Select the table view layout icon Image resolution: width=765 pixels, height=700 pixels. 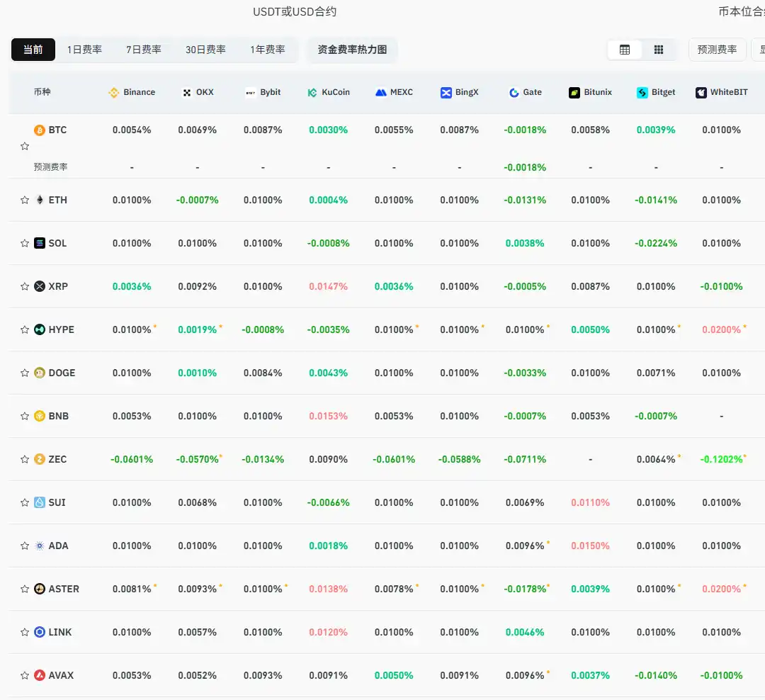pyautogui.click(x=624, y=50)
